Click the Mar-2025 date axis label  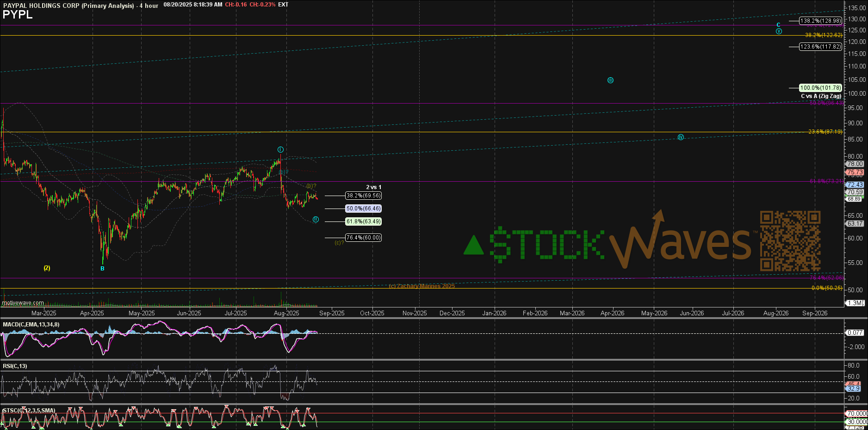[43, 313]
